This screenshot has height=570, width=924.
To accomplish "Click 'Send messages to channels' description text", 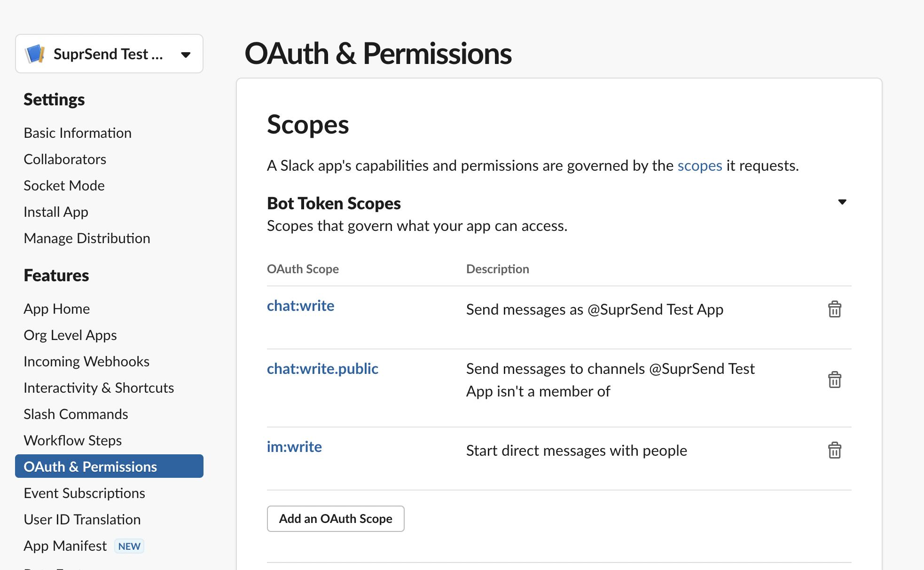I will pyautogui.click(x=610, y=380).
